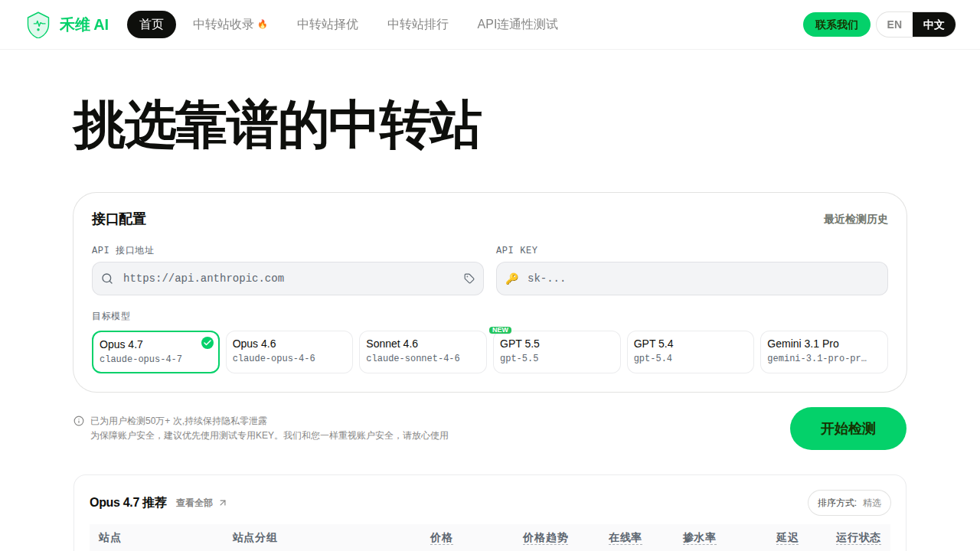Click the key icon in API KEY field

point(511,279)
